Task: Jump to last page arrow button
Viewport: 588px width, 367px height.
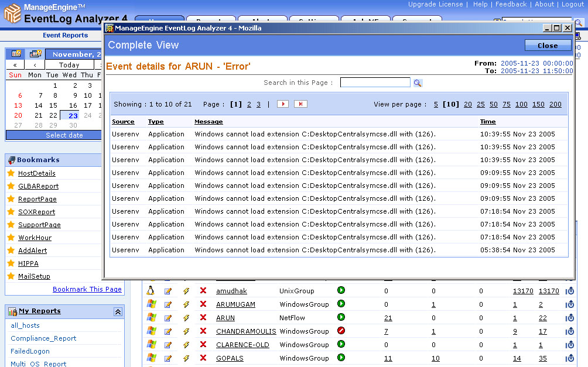Action: 300,104
